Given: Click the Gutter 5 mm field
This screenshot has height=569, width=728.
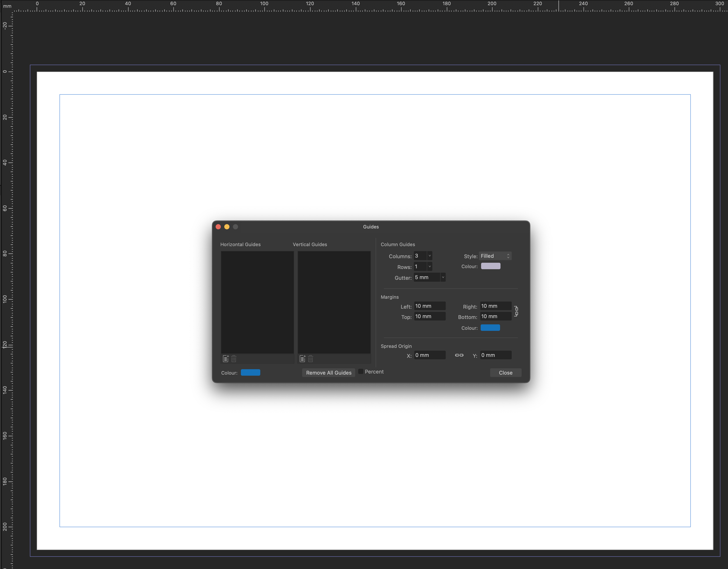Looking at the screenshot, I should 427,277.
